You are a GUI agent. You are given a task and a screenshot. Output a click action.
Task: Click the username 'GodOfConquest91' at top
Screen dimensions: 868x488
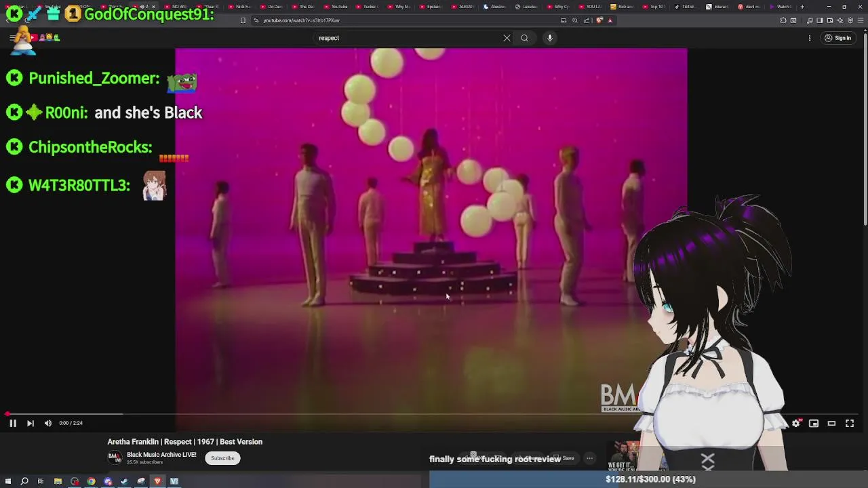pyautogui.click(x=149, y=14)
